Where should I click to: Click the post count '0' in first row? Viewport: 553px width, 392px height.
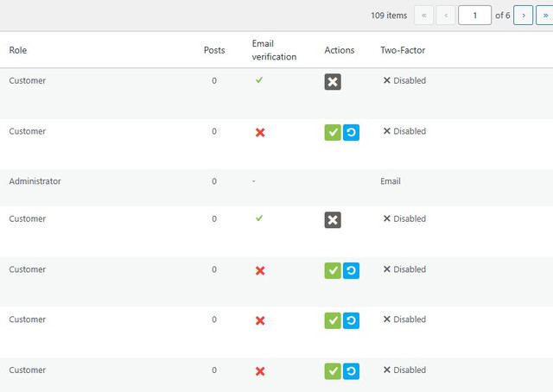point(214,80)
